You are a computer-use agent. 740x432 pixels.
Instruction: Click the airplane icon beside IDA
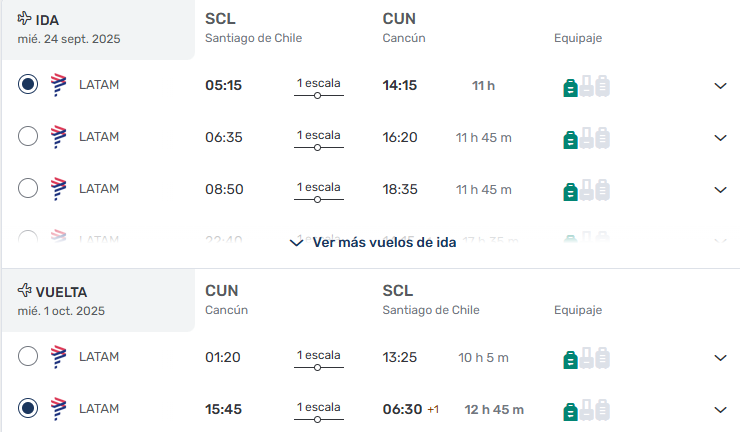tap(24, 18)
